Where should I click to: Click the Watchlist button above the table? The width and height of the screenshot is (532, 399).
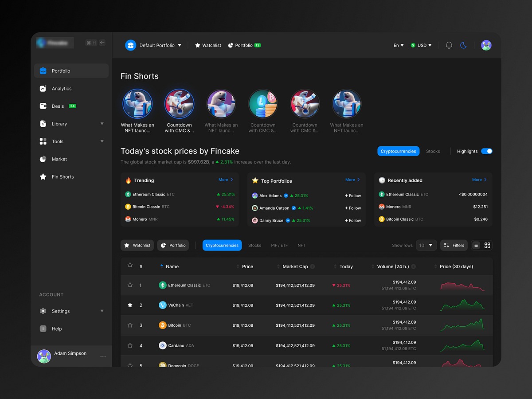pyautogui.click(x=137, y=245)
